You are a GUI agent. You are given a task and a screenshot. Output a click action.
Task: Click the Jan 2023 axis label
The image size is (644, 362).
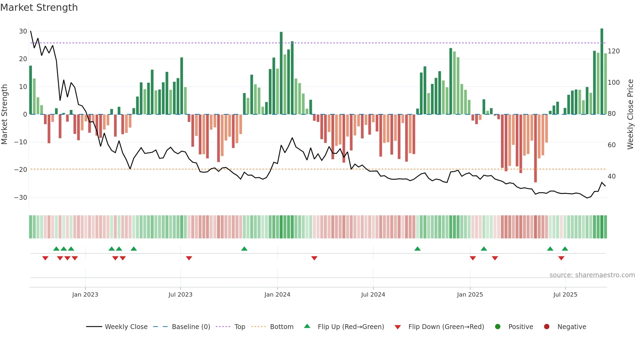click(x=85, y=295)
